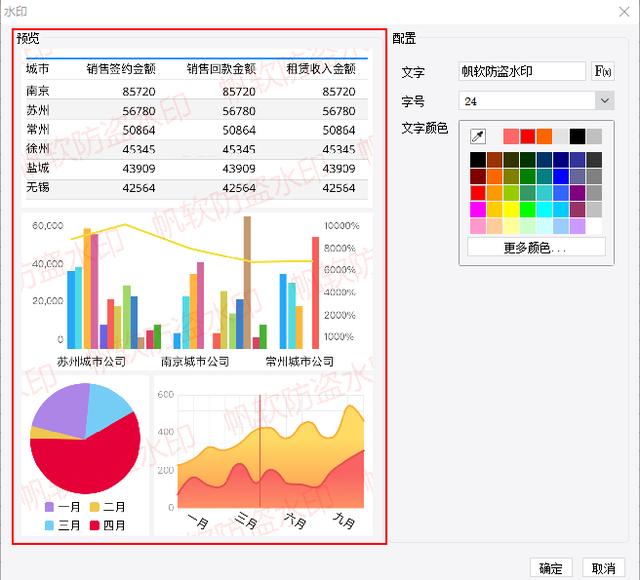Click the 苏州城市公司 bar chart label
This screenshot has height=580, width=640.
coord(91,361)
